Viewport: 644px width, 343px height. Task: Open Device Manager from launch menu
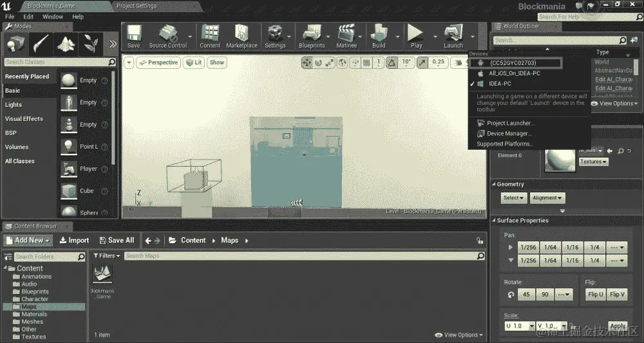click(x=509, y=133)
